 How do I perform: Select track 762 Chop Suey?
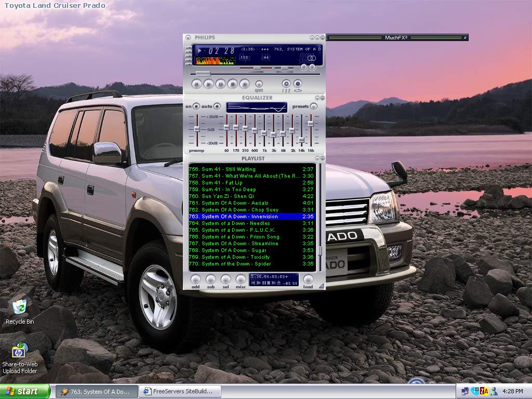pos(251,210)
